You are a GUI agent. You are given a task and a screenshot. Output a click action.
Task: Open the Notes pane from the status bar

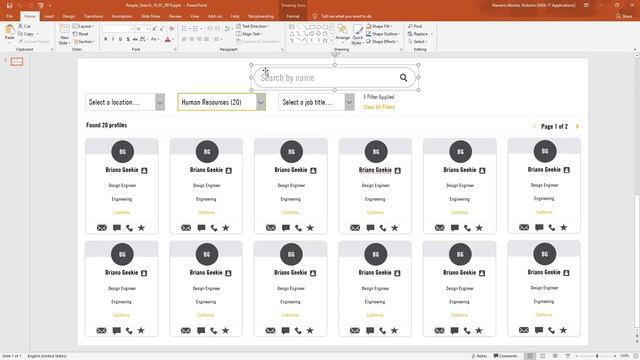tap(478, 356)
